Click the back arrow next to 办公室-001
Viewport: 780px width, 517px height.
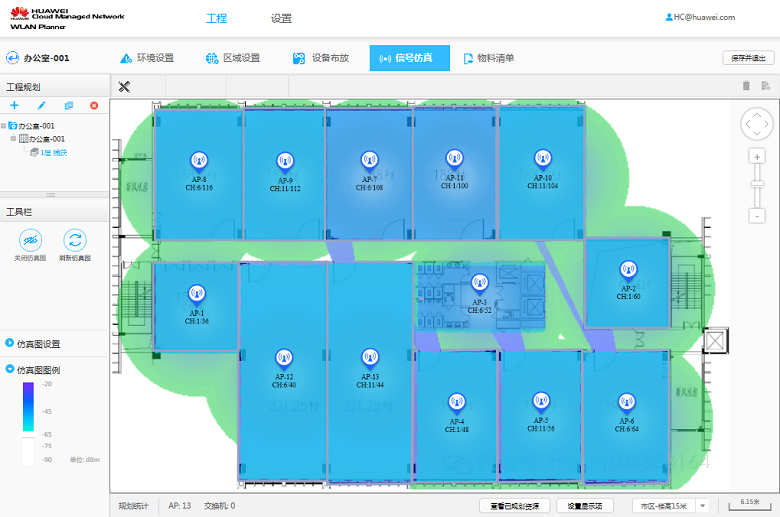12,58
